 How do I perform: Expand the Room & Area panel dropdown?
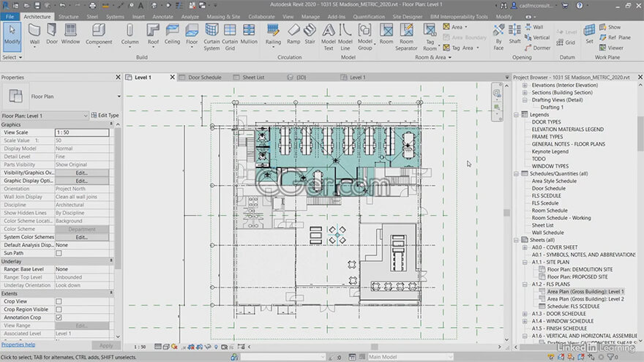click(x=433, y=58)
